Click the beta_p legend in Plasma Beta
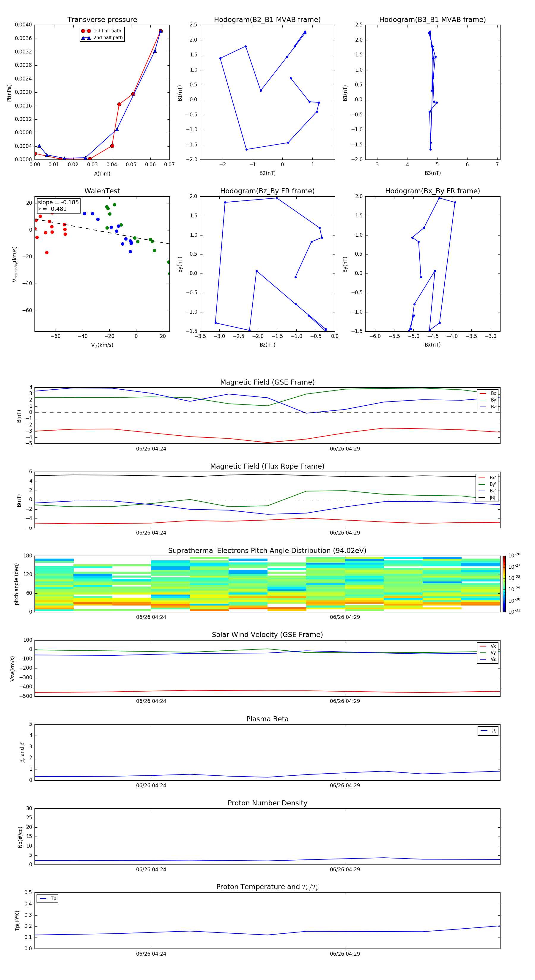This screenshot has width=535, height=980. pos(488,731)
